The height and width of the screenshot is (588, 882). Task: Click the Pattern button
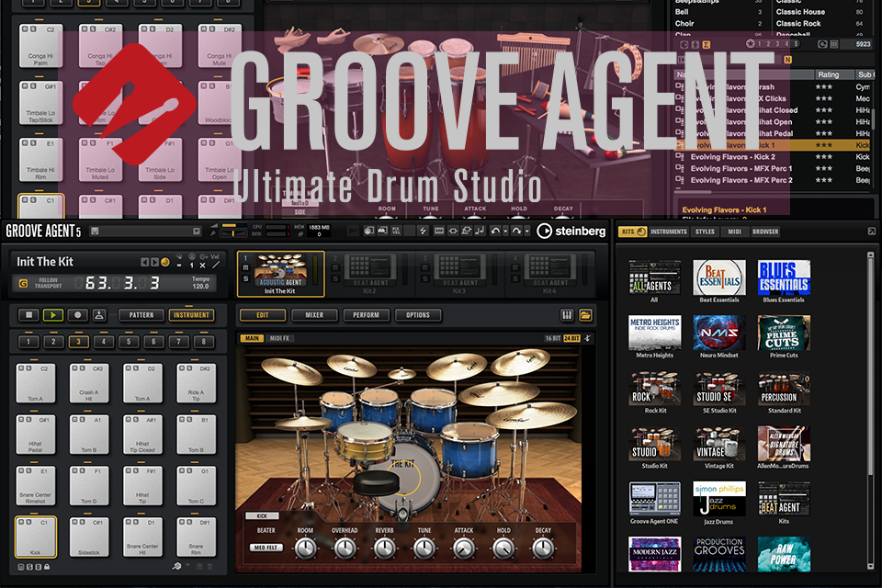coord(141,315)
